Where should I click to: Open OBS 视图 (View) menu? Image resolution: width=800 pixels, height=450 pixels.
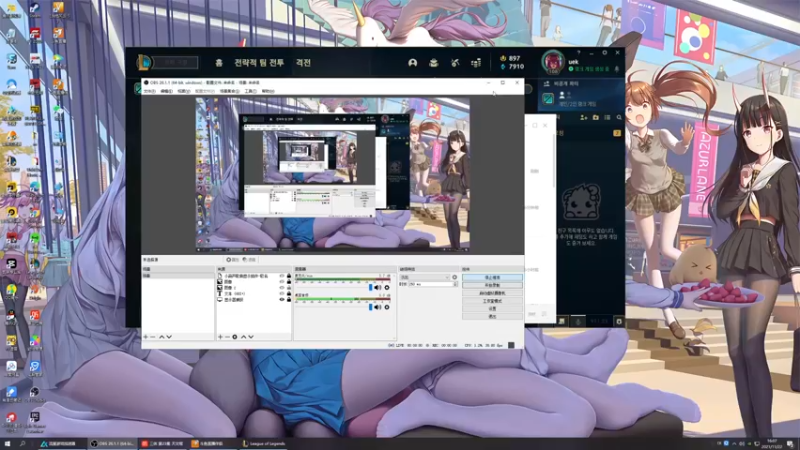pos(184,91)
